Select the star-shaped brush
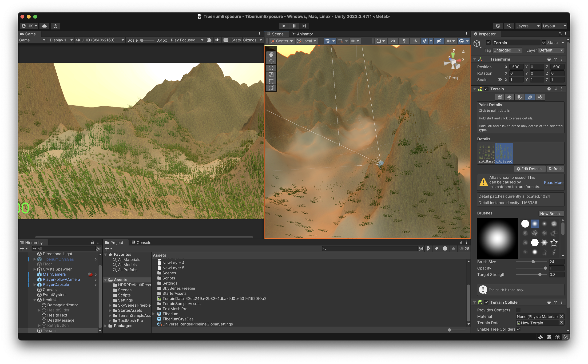The image size is (588, 364). click(554, 242)
